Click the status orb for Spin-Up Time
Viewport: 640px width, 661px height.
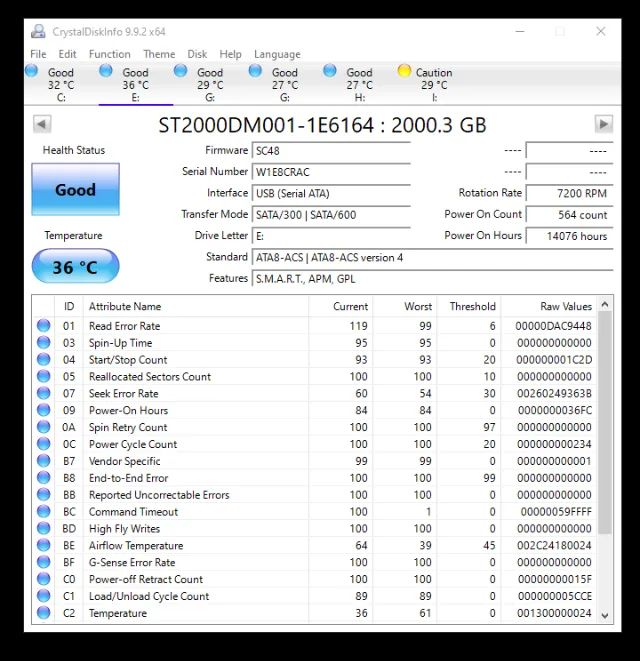43,342
